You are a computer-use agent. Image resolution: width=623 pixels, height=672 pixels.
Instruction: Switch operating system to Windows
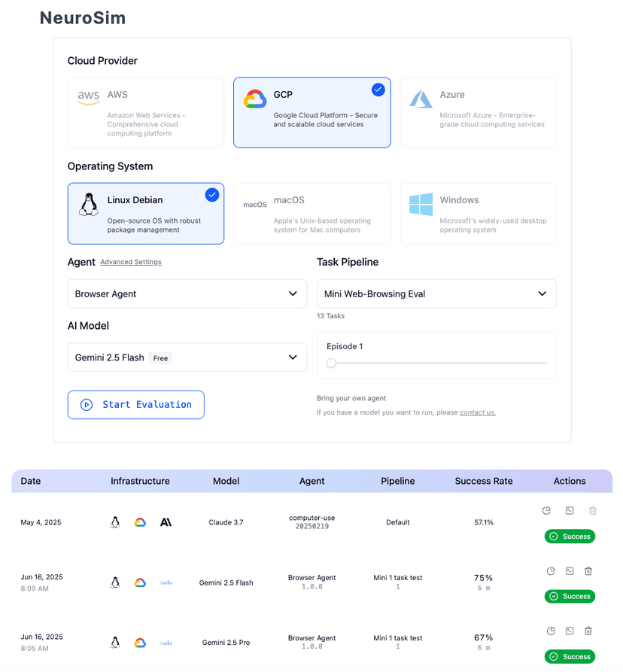coord(478,213)
